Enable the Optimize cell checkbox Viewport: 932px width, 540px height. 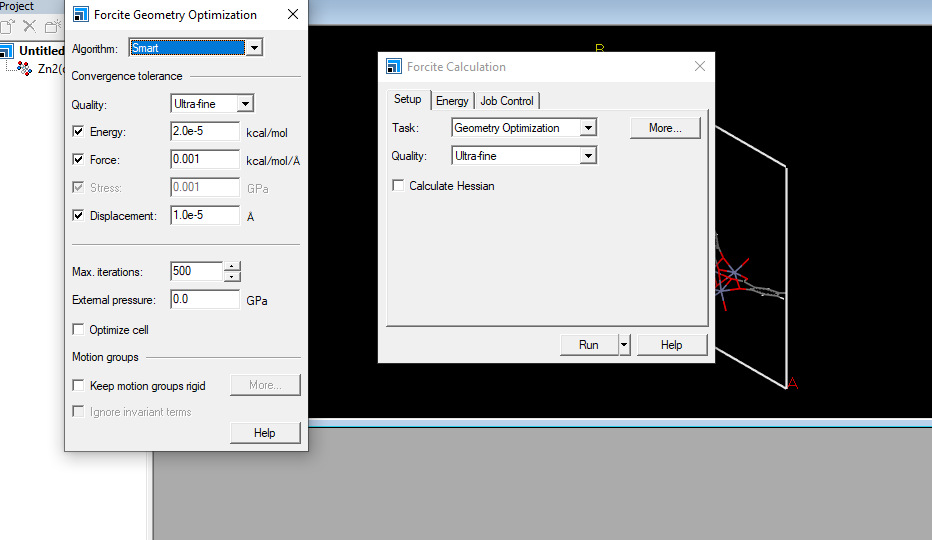click(79, 330)
